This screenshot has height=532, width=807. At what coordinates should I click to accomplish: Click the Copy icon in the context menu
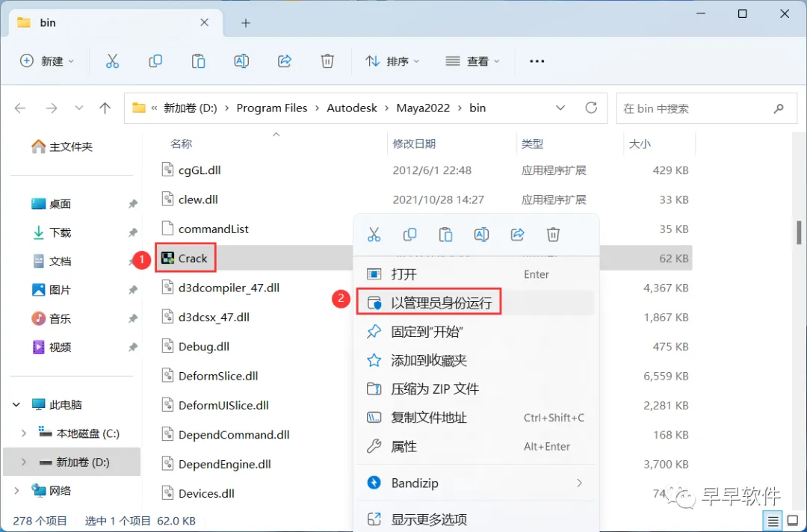pos(409,235)
